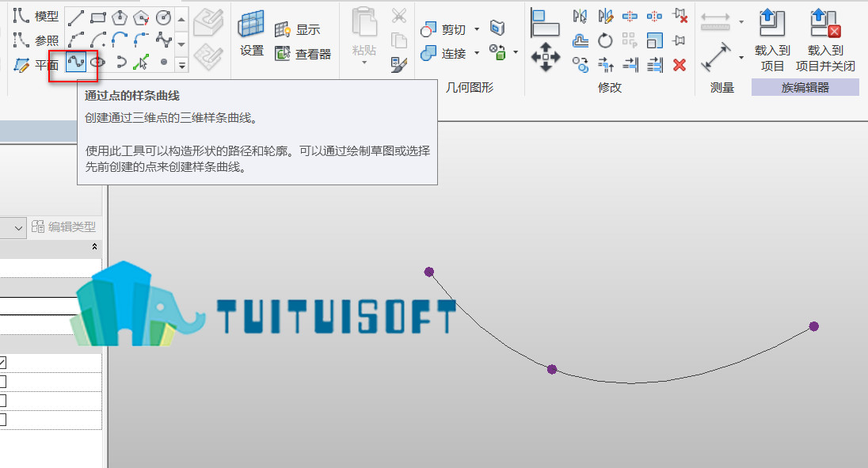Viewport: 868px width, 468px height.
Task: Select the Scale tool
Action: pos(654,40)
